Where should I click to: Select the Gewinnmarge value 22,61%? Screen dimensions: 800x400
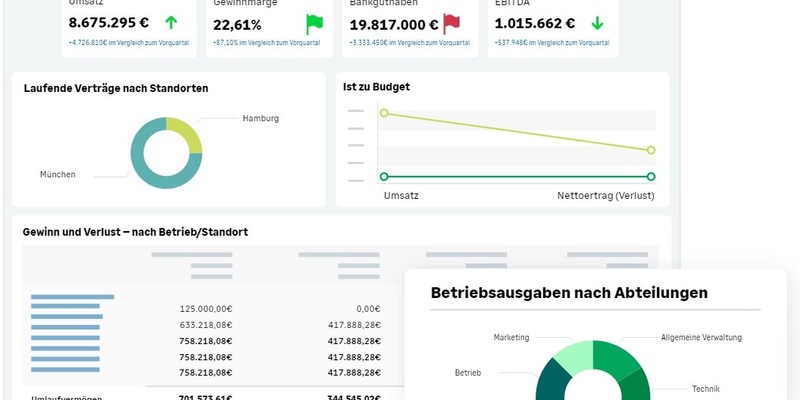237,25
